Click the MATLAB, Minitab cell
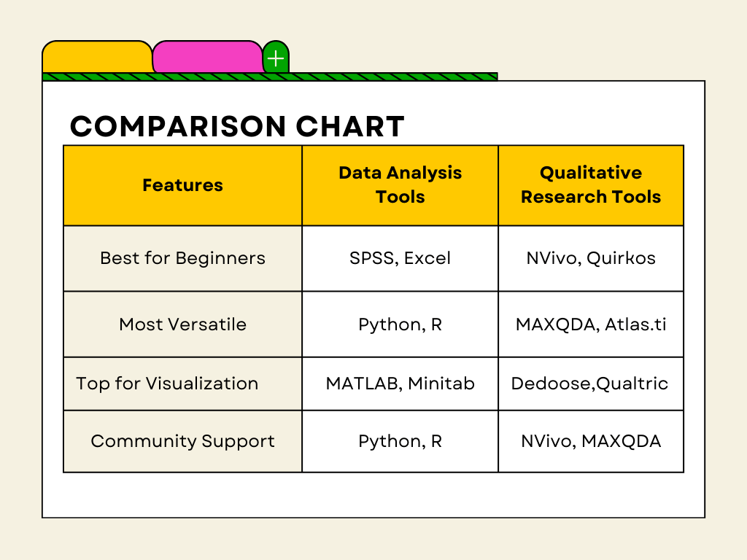 [x=400, y=384]
